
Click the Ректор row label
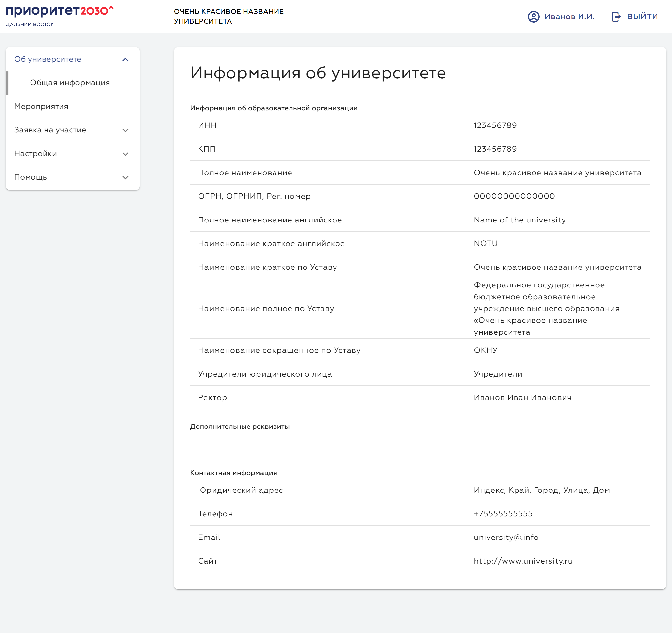coord(212,398)
